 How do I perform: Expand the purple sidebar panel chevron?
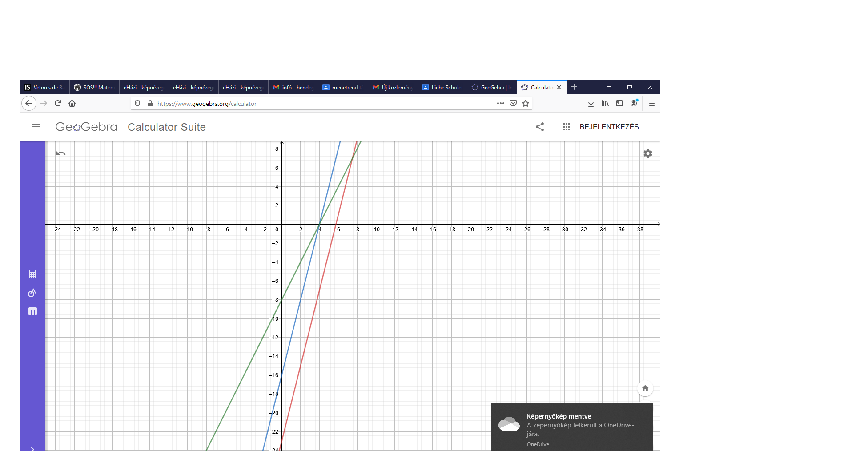(x=32, y=448)
